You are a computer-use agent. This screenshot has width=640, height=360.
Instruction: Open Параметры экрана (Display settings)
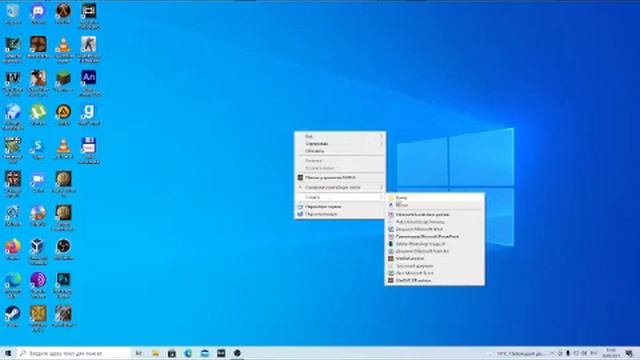pyautogui.click(x=340, y=207)
